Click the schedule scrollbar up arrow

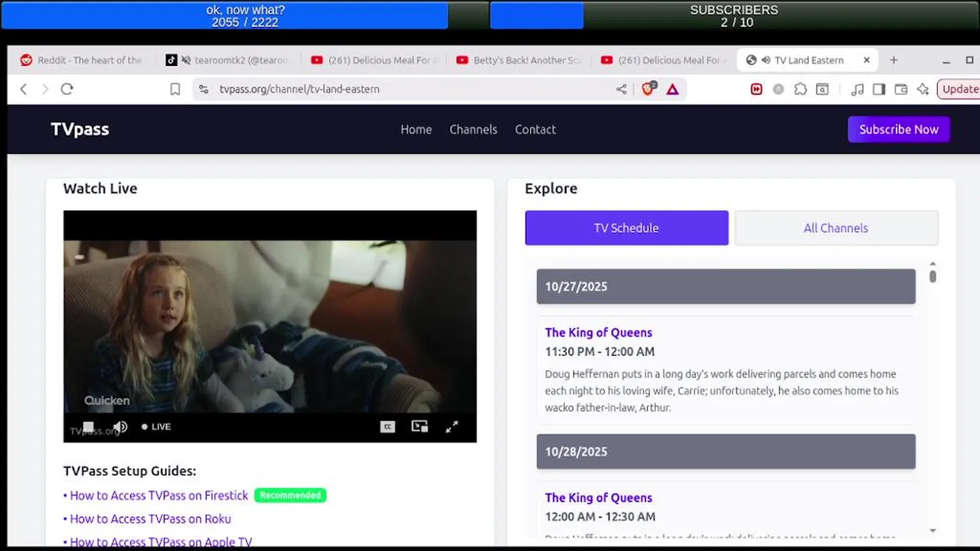point(933,264)
